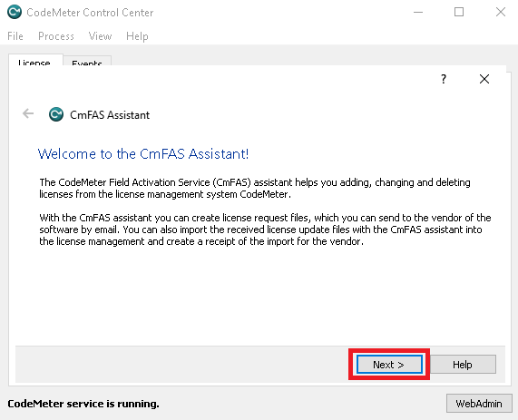
Task: Open WebAdmin
Action: [x=479, y=403]
